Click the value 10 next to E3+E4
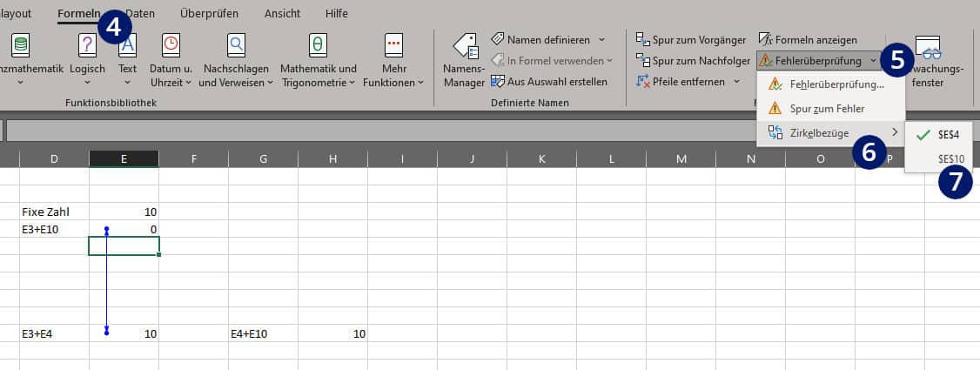 pos(124,333)
